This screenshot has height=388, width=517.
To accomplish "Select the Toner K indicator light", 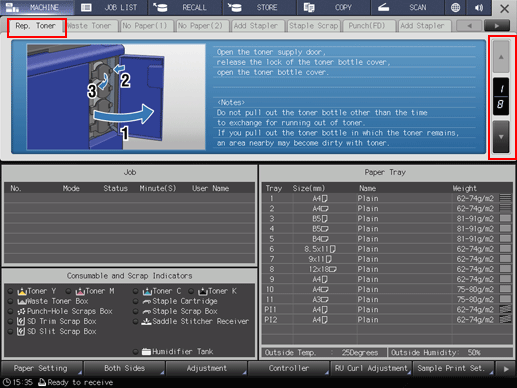I will tap(191, 291).
